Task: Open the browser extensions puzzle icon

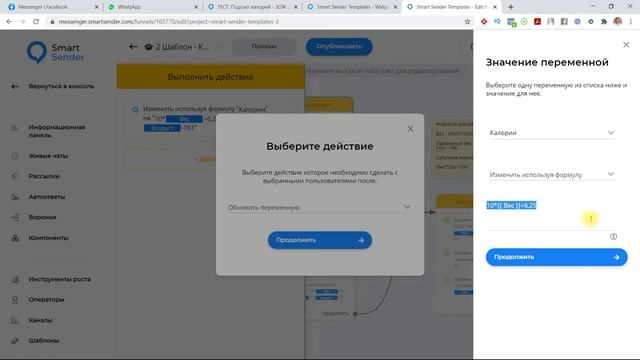Action: (x=604, y=22)
